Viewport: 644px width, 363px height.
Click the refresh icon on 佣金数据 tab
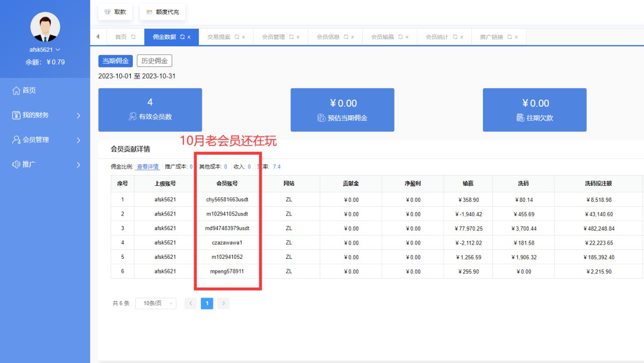coord(182,37)
